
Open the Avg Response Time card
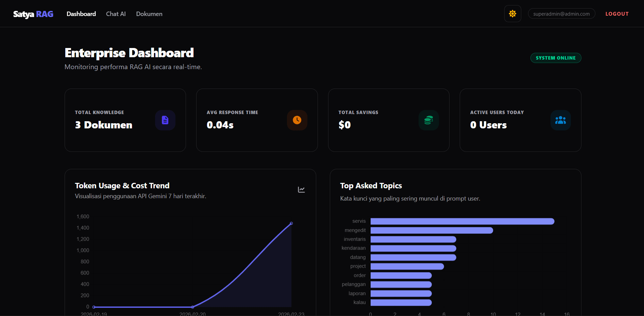(x=257, y=120)
